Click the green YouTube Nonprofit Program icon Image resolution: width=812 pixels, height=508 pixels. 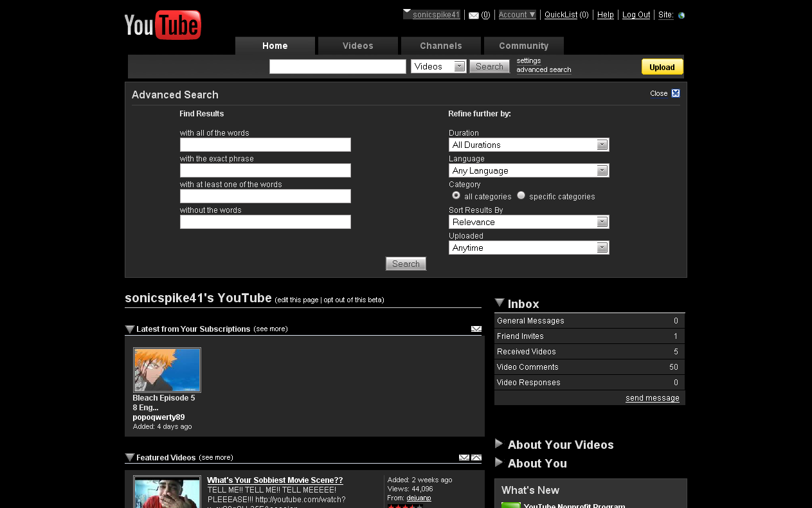(511, 505)
